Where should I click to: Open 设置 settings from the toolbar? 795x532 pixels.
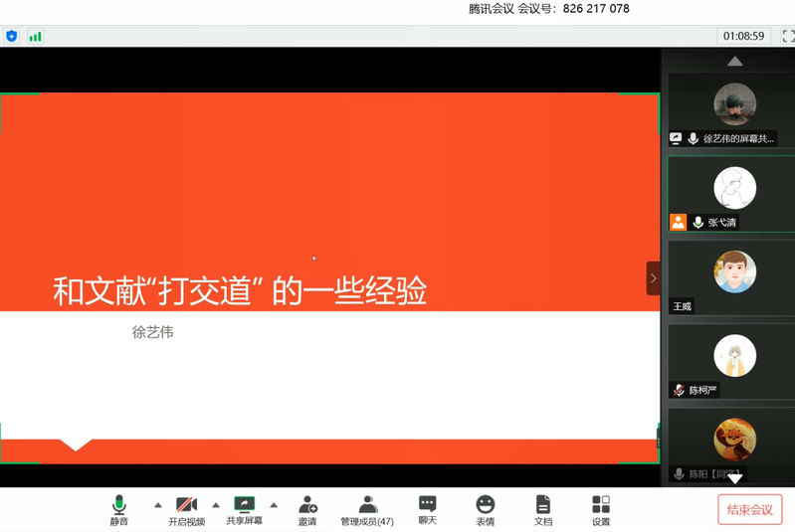601,509
